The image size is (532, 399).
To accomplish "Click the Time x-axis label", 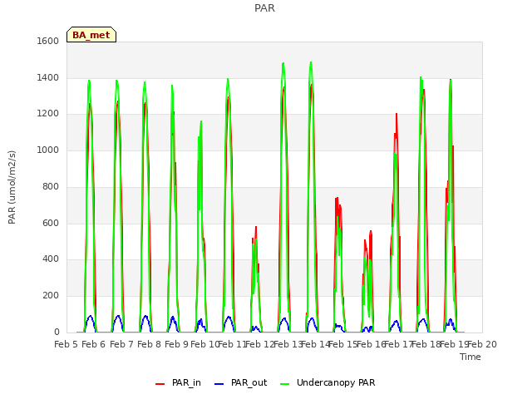I will (470, 357).
